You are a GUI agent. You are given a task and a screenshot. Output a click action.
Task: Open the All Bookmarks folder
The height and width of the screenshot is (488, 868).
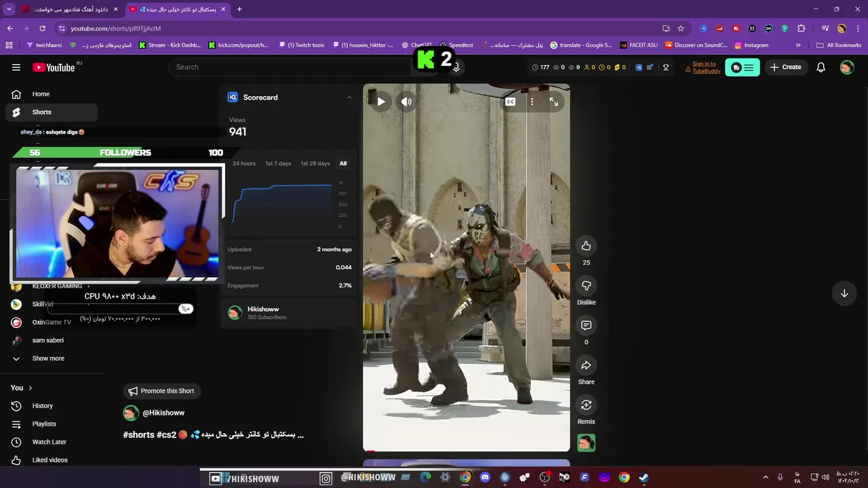click(839, 45)
